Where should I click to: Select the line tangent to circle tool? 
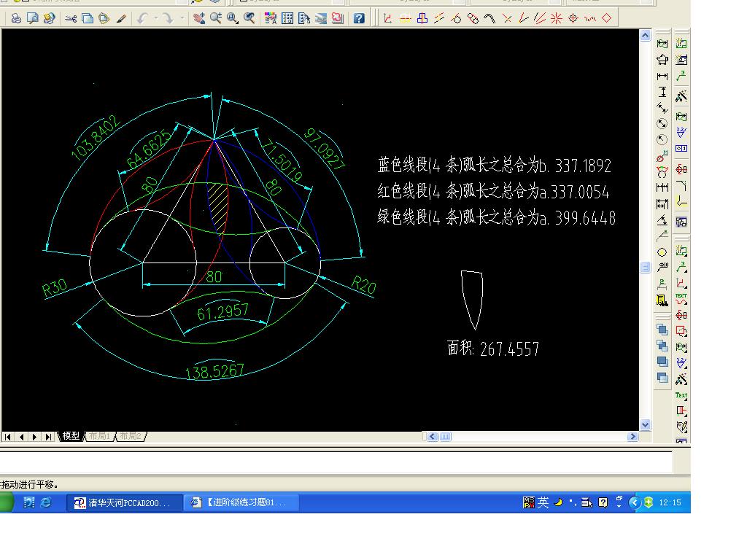(x=456, y=18)
